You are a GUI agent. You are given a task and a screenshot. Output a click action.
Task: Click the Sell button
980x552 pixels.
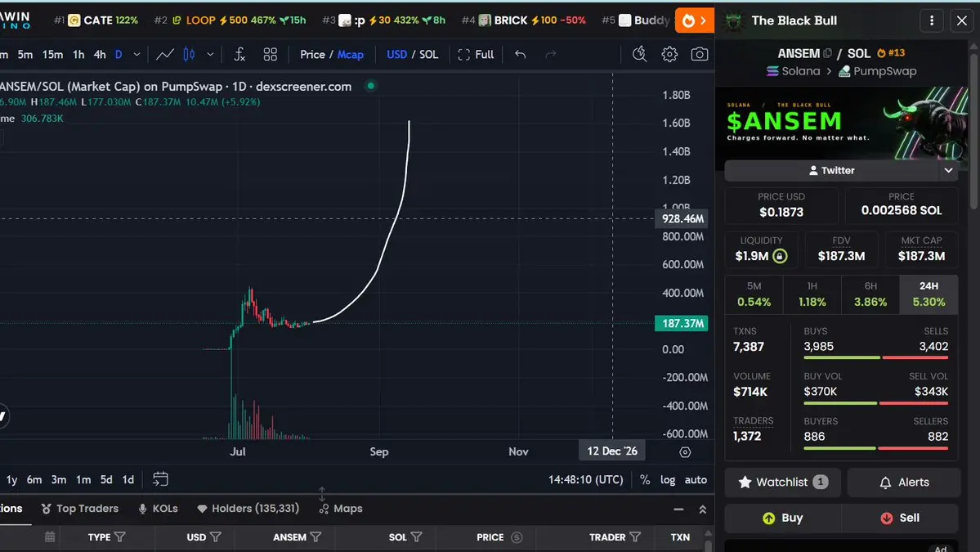click(900, 518)
